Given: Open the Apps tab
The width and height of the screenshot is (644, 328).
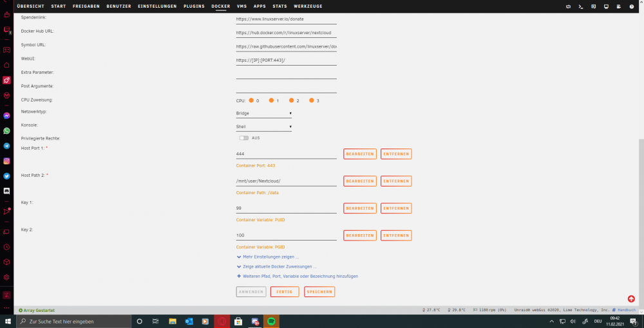Looking at the screenshot, I should pos(260,6).
